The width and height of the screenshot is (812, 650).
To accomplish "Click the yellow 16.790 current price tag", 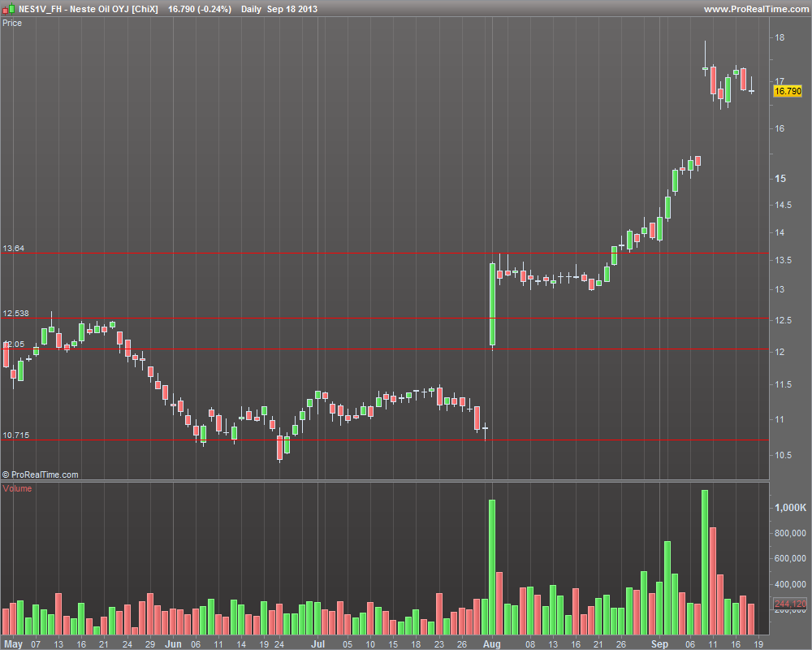I will (x=788, y=91).
